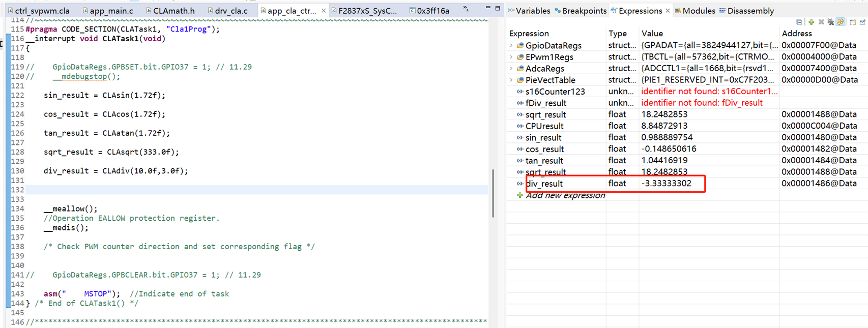Select CPUresult expression row
868x328 pixels.
pos(687,126)
